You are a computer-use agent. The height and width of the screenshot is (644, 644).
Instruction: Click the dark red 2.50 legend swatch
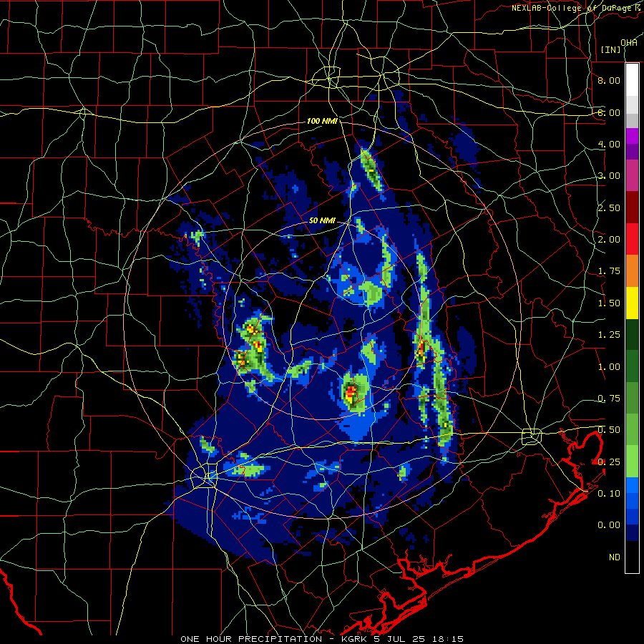pyautogui.click(x=632, y=207)
